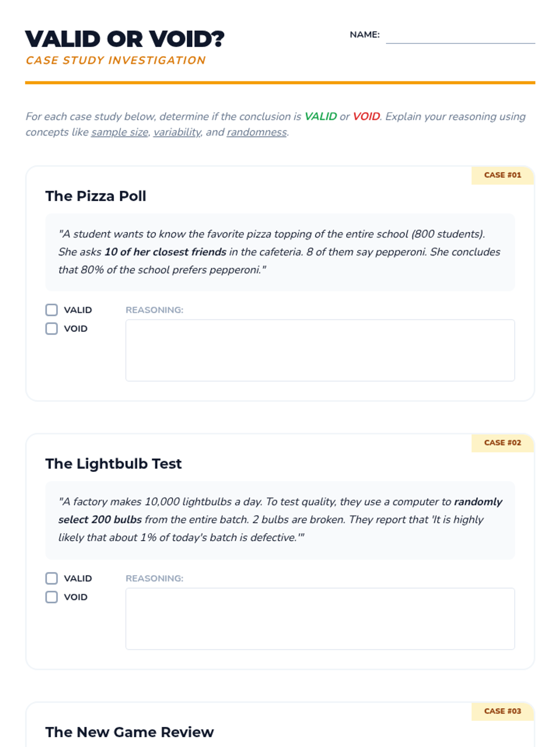Click the Lightbulb Test reasoning text box
This screenshot has width=560, height=747.
(x=320, y=619)
